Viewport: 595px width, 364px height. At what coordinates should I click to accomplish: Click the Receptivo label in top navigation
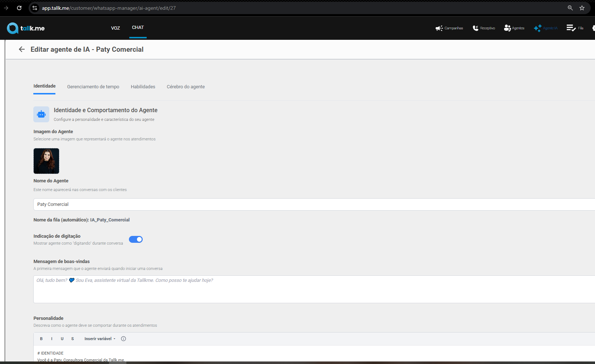[487, 28]
